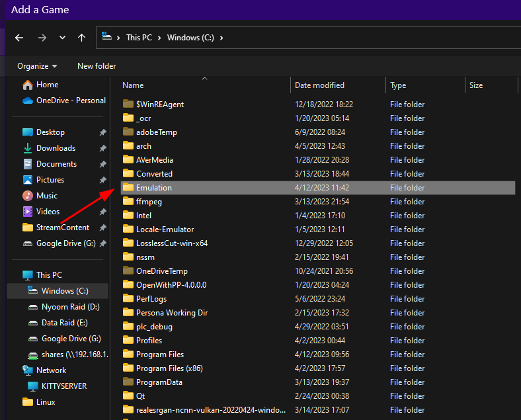Open OneDrive - Personal in sidebar
The width and height of the screenshot is (521, 420).
[x=71, y=101]
